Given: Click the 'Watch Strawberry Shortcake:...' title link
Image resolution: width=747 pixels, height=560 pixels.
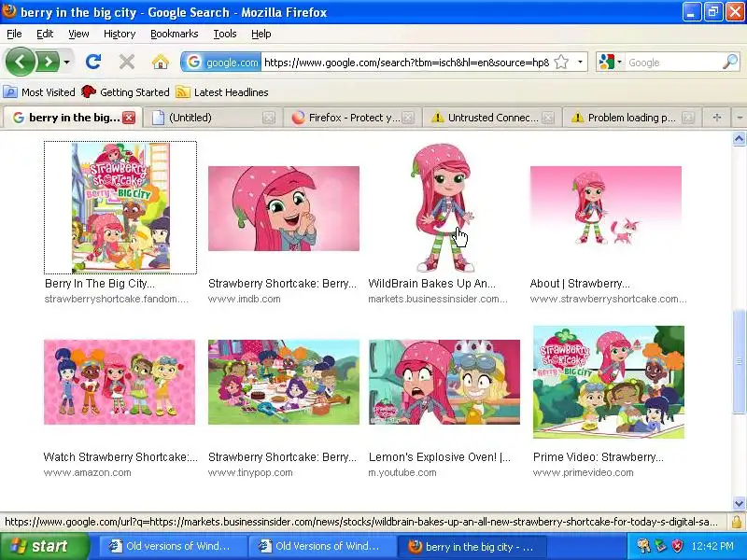Looking at the screenshot, I should point(120,457).
